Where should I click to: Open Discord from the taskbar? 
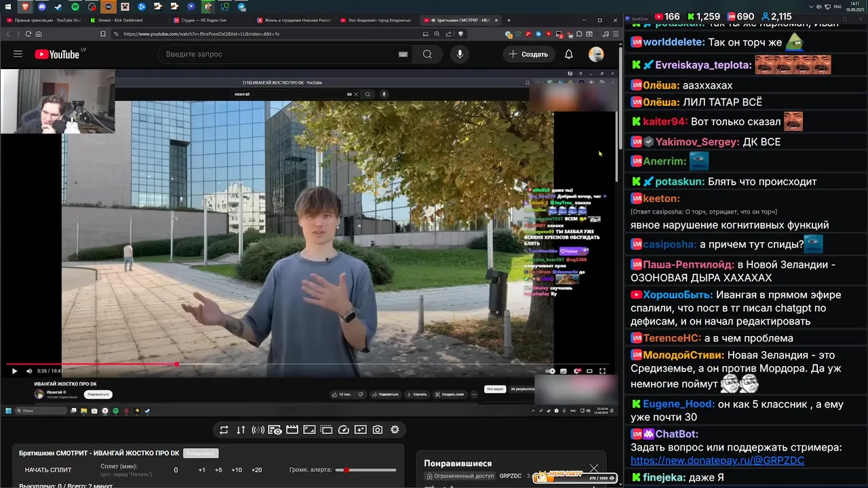(x=42, y=7)
